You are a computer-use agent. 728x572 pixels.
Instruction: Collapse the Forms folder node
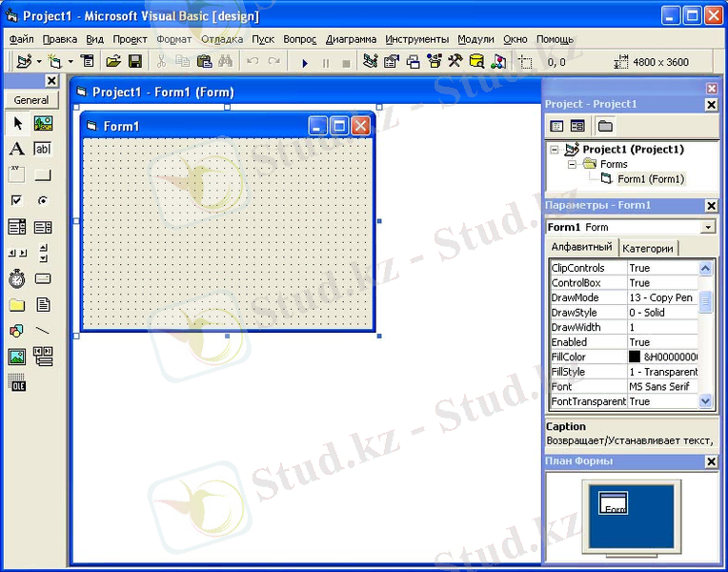tap(572, 165)
